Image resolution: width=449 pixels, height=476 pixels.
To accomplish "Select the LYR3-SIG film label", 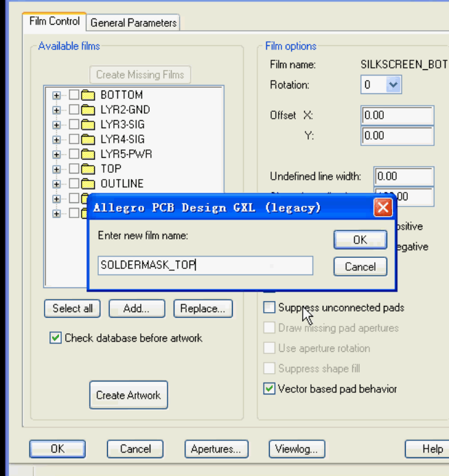I will [x=122, y=124].
